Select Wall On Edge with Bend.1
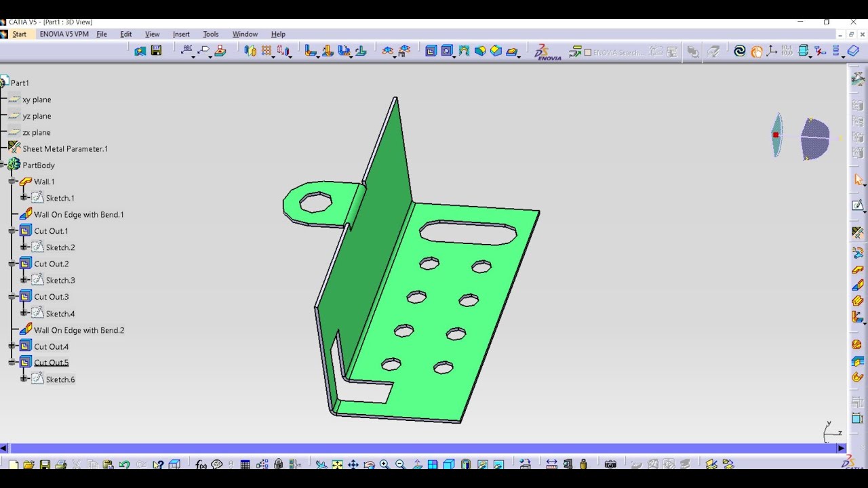The width and height of the screenshot is (868, 488). tap(79, 215)
